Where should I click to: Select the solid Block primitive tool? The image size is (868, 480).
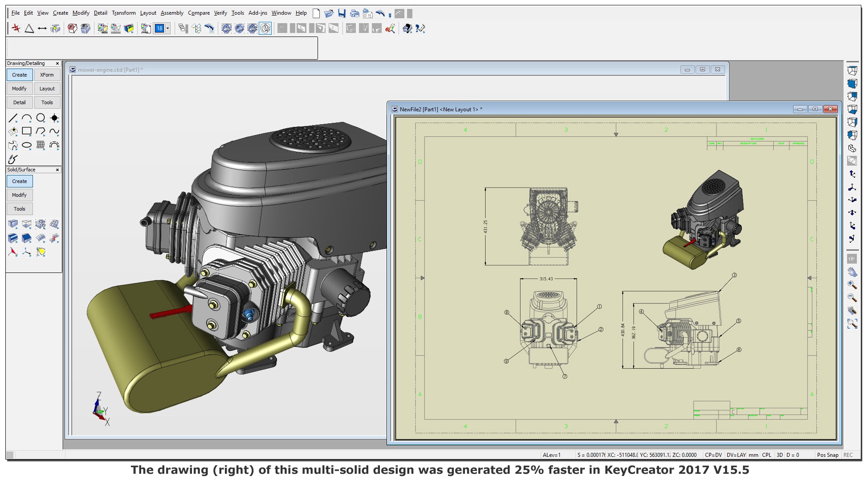[13, 224]
